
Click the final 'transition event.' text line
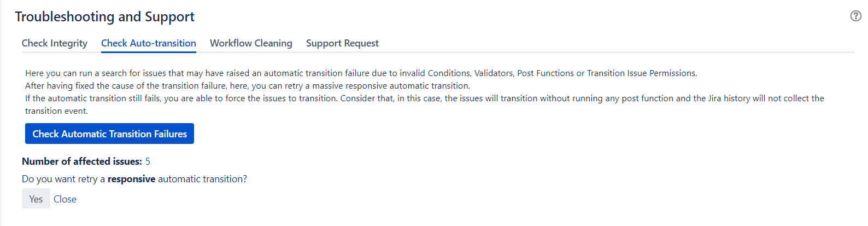coord(56,111)
